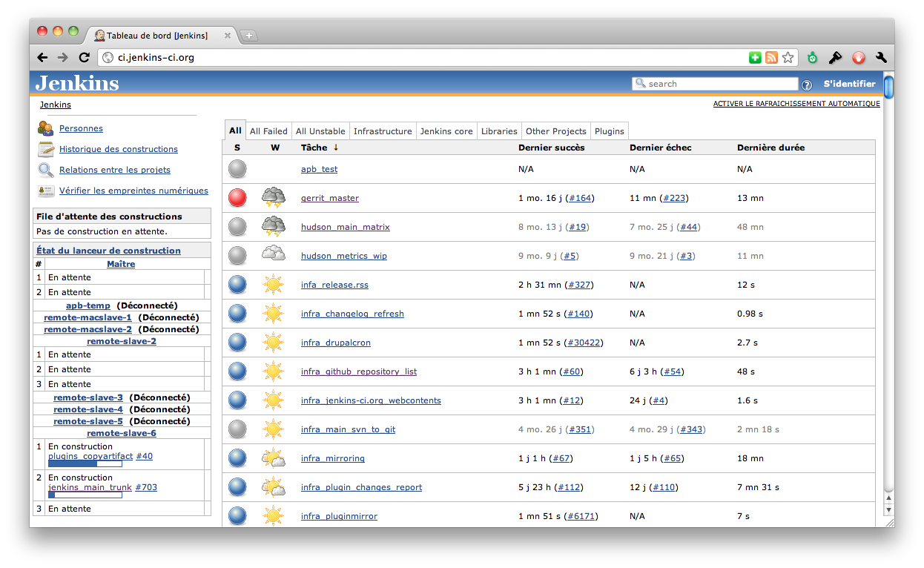Open the infra_github_repository_list job link
Image resolution: width=924 pixels, height=568 pixels.
click(359, 371)
